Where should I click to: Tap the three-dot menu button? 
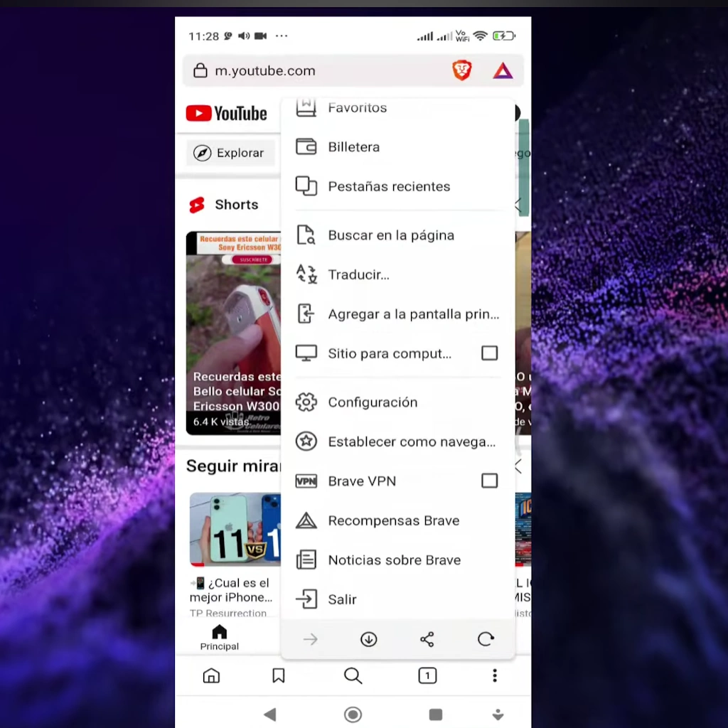click(495, 675)
